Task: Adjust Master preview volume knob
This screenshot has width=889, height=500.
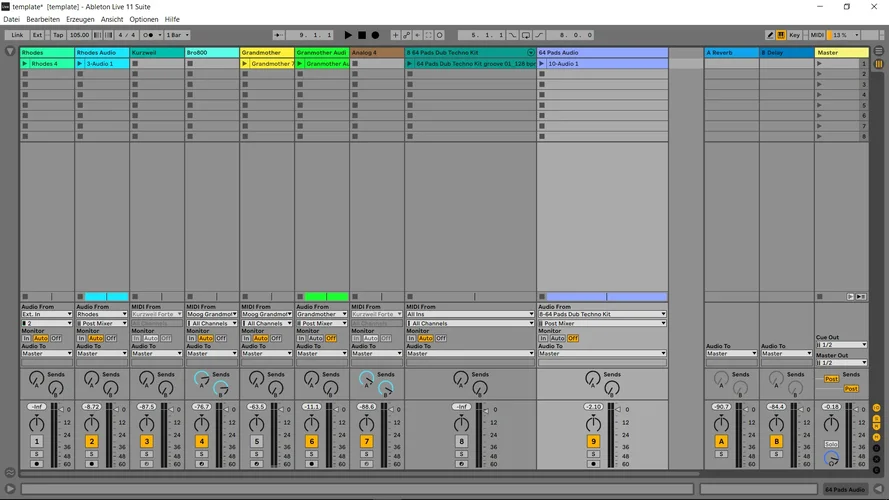Action: point(831,459)
